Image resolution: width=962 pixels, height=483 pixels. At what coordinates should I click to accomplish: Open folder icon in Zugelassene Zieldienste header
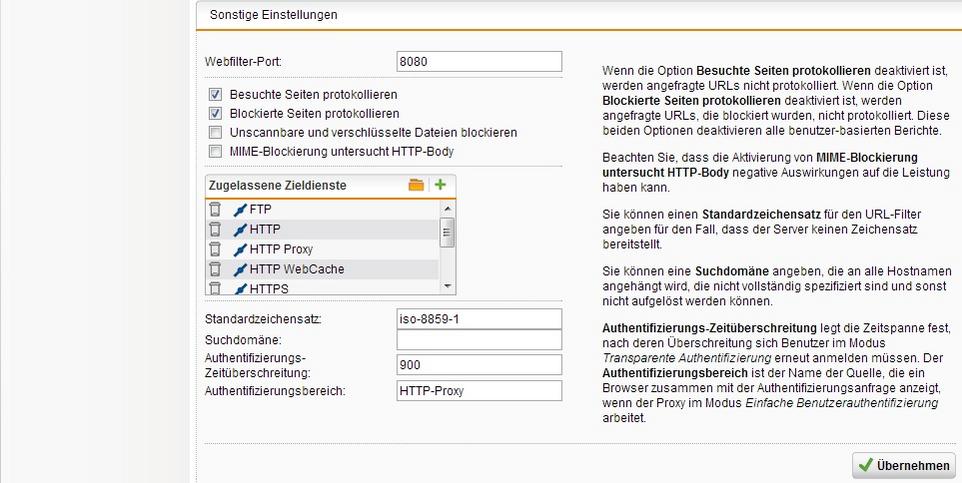pyautogui.click(x=417, y=185)
